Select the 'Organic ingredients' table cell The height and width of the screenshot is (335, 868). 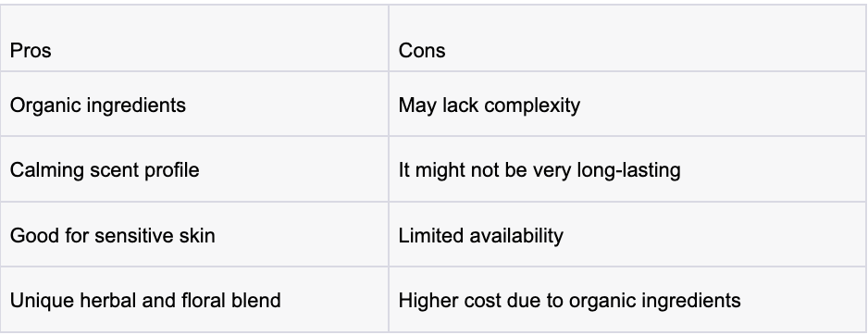(194, 104)
